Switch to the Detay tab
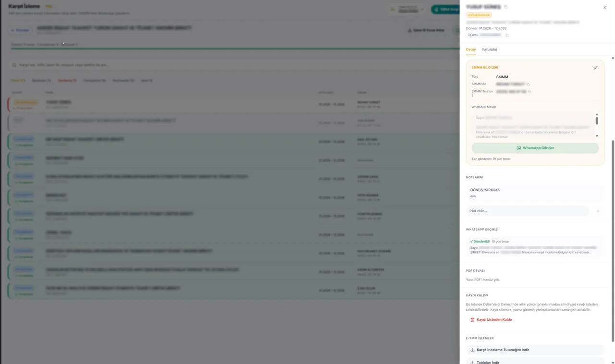The width and height of the screenshot is (615, 364). point(471,49)
